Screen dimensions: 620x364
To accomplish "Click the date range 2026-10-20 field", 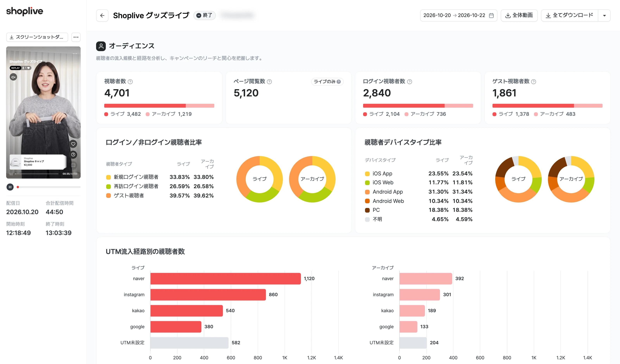I will point(459,15).
